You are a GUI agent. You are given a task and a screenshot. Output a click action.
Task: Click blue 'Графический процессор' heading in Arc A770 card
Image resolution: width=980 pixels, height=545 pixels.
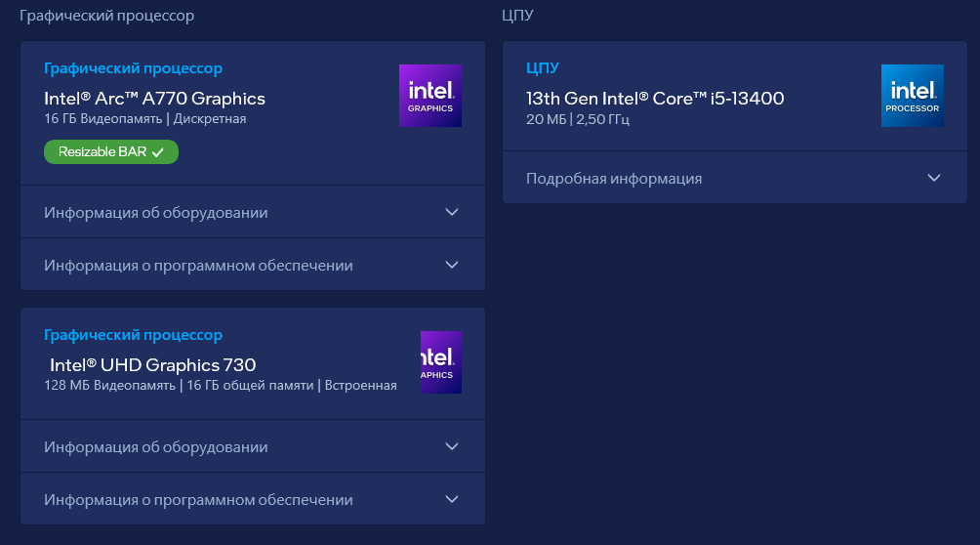[133, 68]
